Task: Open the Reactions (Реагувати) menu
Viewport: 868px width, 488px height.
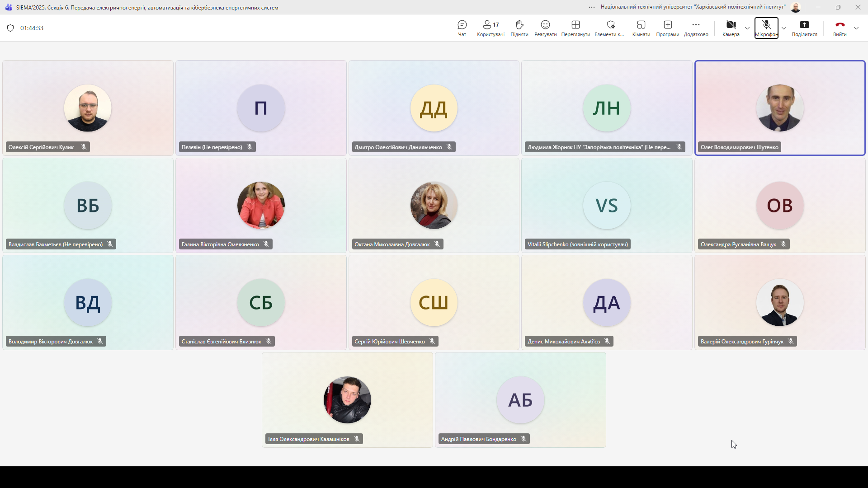Action: [545, 28]
